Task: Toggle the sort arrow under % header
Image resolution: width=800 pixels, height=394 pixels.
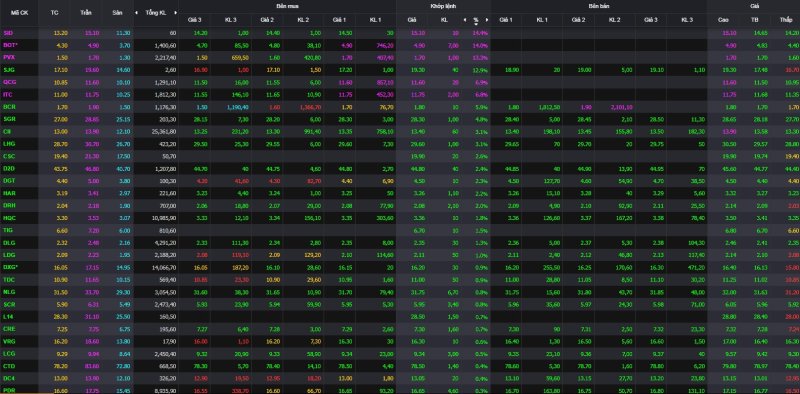Action: click(476, 23)
